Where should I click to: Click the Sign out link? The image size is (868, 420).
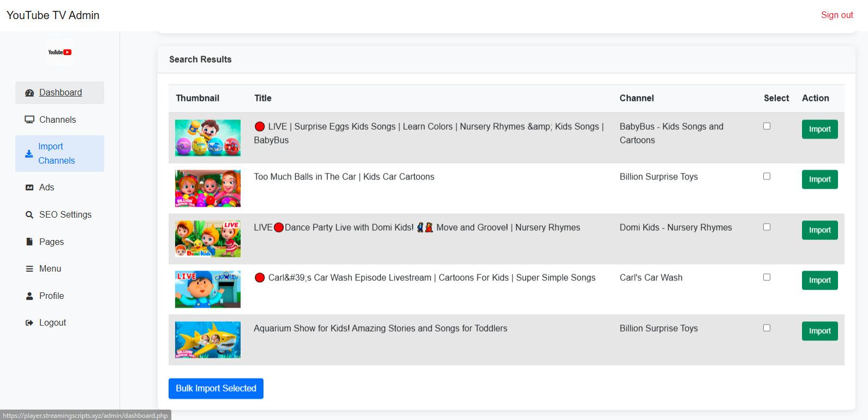pos(836,15)
